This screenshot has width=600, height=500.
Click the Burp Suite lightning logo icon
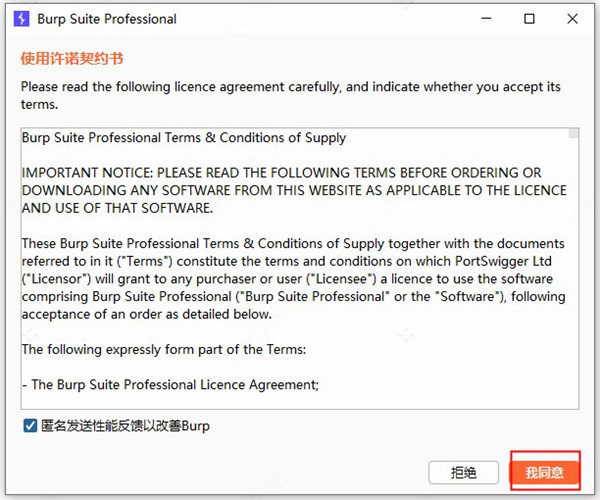pos(20,19)
